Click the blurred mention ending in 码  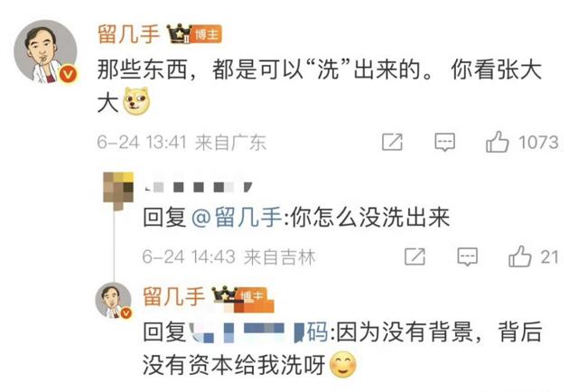tap(258, 331)
